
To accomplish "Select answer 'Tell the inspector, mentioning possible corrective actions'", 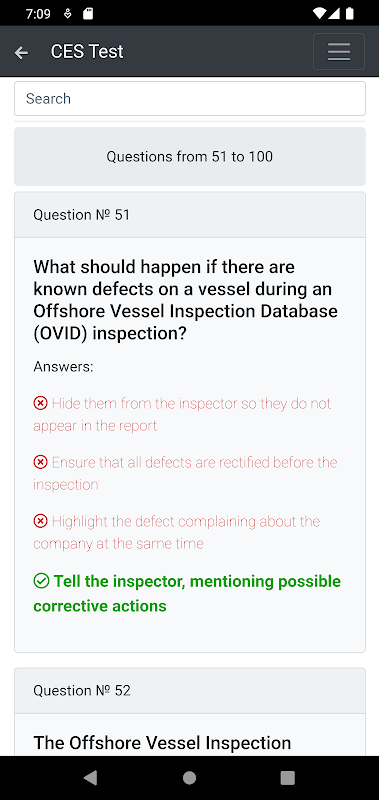I will pos(187,593).
